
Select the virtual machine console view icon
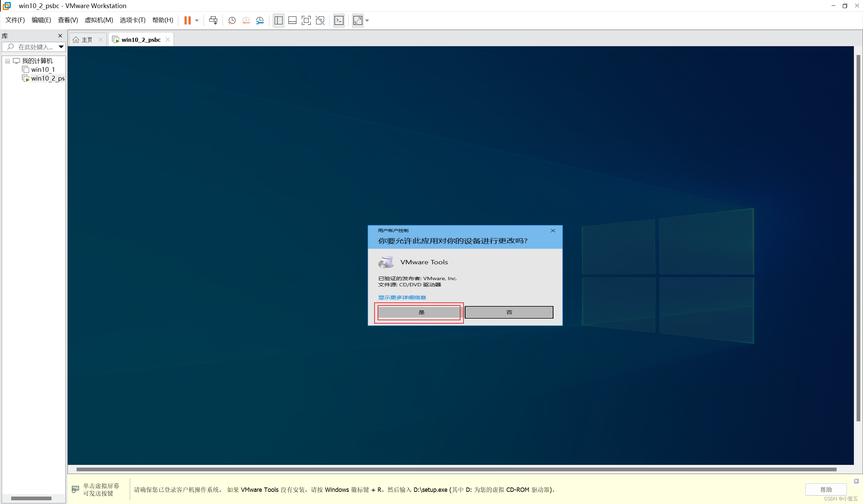(x=339, y=21)
